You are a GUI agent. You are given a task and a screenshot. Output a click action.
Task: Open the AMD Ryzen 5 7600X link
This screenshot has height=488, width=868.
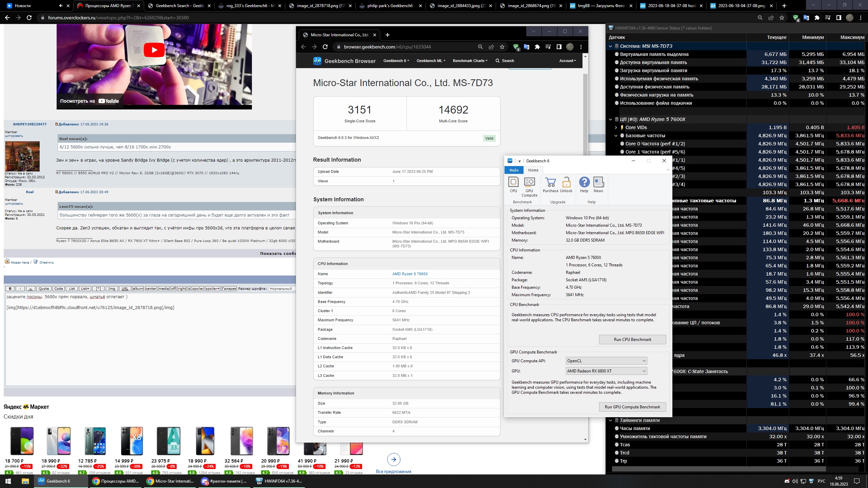410,274
